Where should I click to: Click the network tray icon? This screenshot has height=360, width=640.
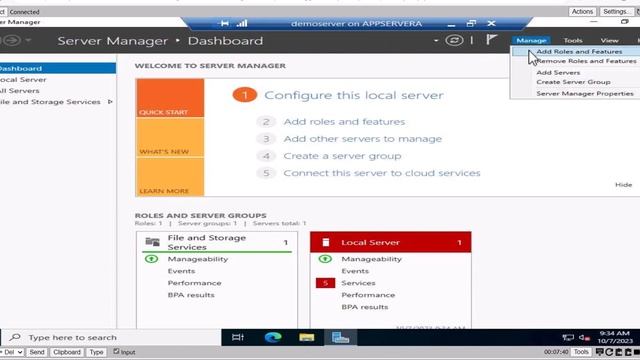pyautogui.click(x=568, y=338)
